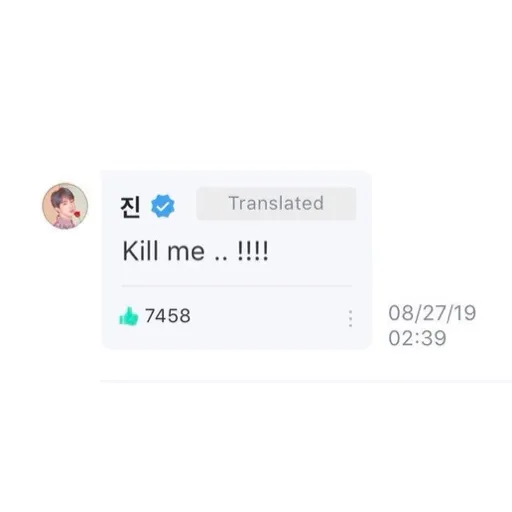Toggle the Translated button

pos(276,203)
